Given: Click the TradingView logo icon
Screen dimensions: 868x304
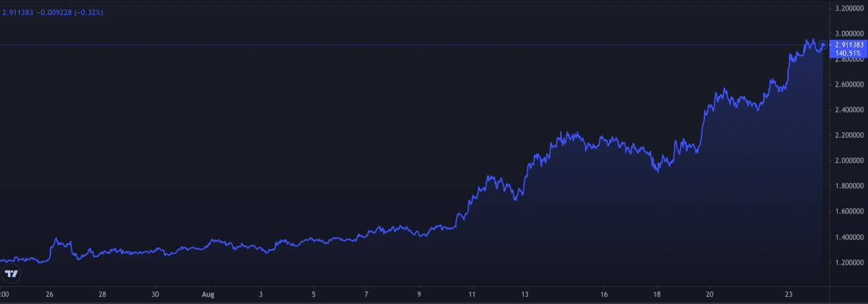Looking at the screenshot, I should [12, 274].
